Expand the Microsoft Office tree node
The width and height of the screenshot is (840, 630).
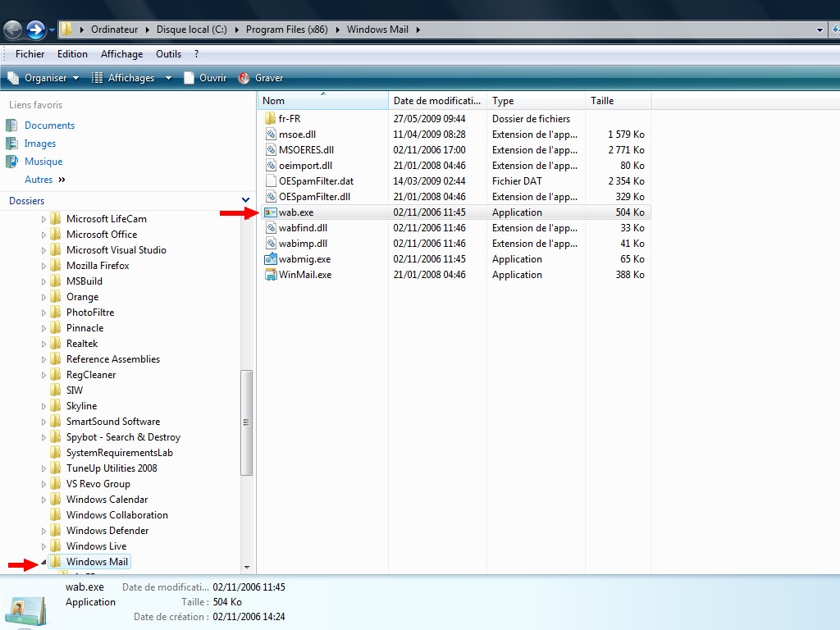point(44,235)
